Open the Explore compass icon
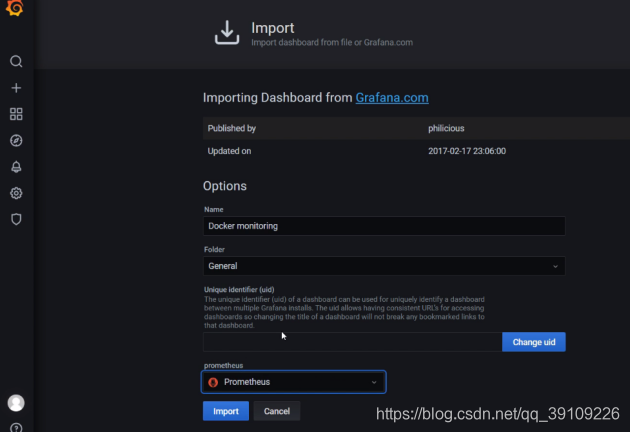This screenshot has width=630, height=433. [16, 141]
